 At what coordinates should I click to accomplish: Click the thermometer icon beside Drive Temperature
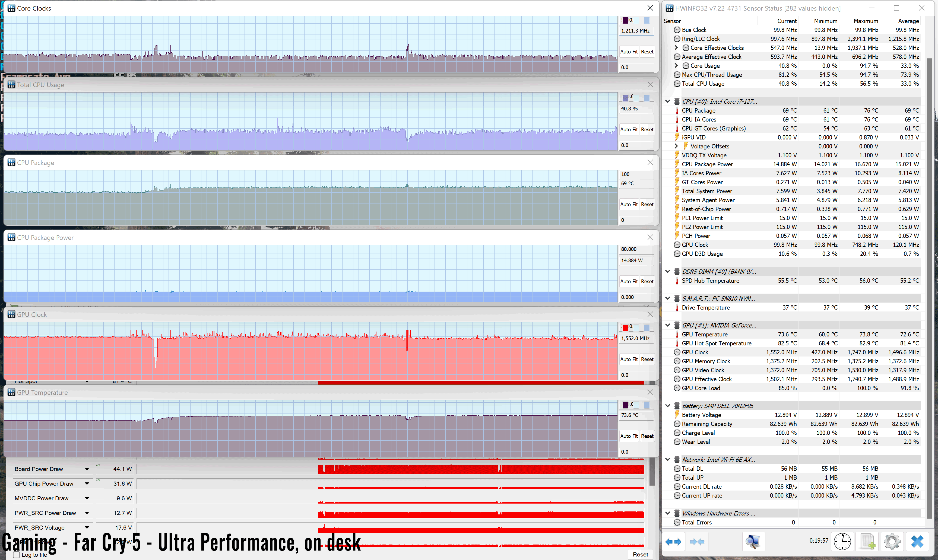(677, 308)
